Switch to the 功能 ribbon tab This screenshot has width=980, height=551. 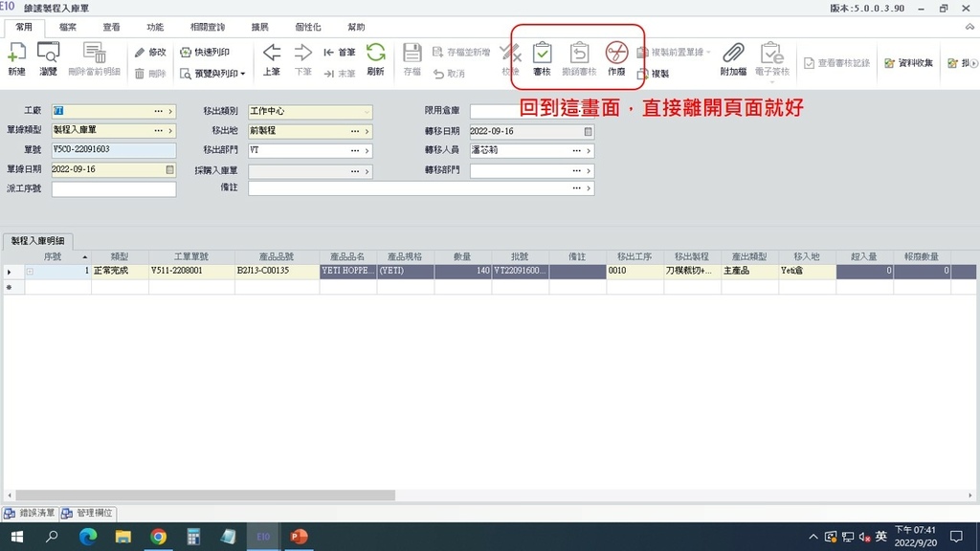(x=155, y=28)
